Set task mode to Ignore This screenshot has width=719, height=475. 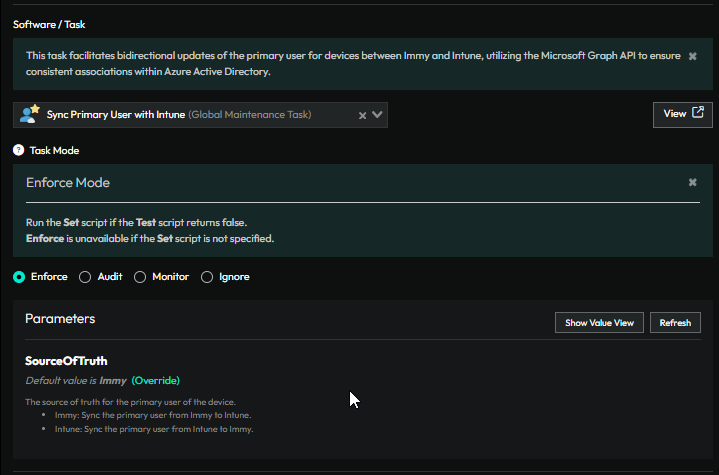point(207,277)
